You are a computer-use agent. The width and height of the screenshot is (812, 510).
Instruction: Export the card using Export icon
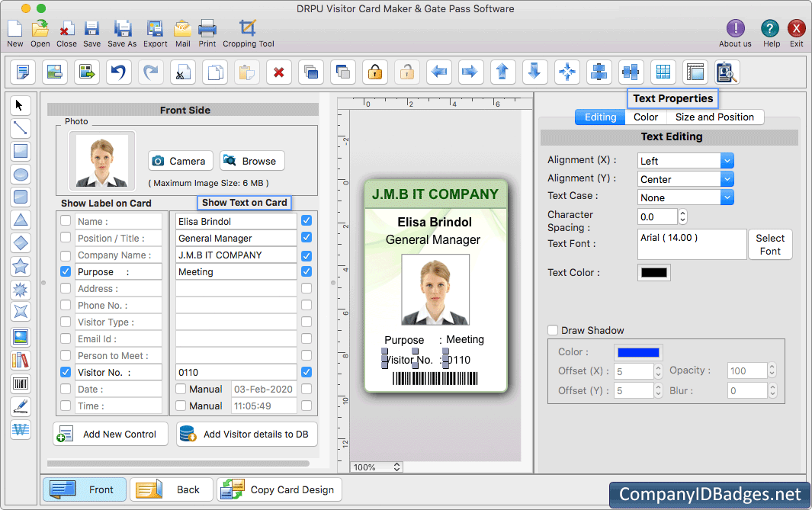[x=155, y=34]
